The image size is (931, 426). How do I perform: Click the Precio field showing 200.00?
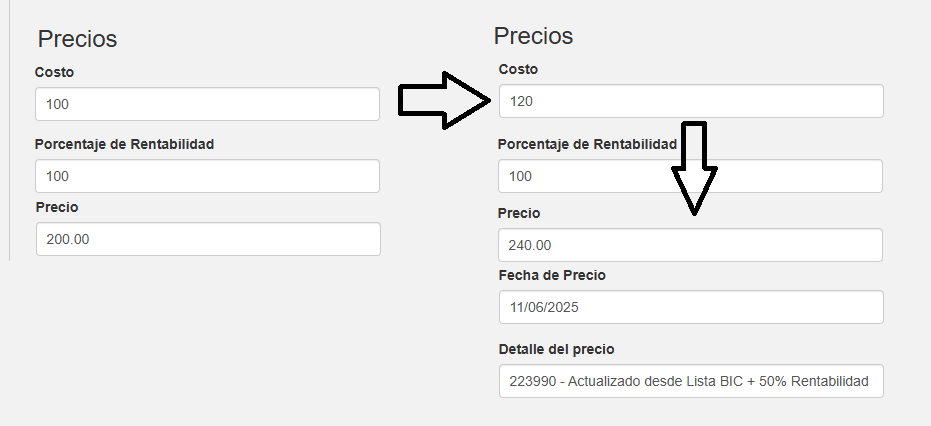207,239
